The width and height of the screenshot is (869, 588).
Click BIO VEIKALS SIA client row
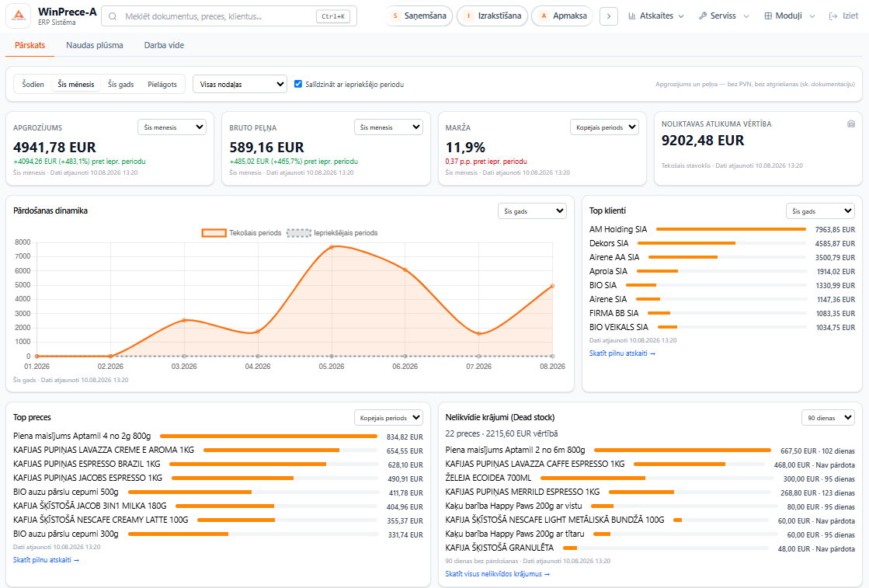coord(721,327)
